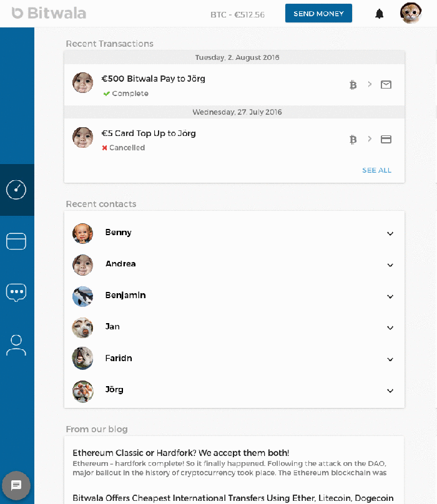
Task: Click the Bitwala logo
Action: click(49, 13)
